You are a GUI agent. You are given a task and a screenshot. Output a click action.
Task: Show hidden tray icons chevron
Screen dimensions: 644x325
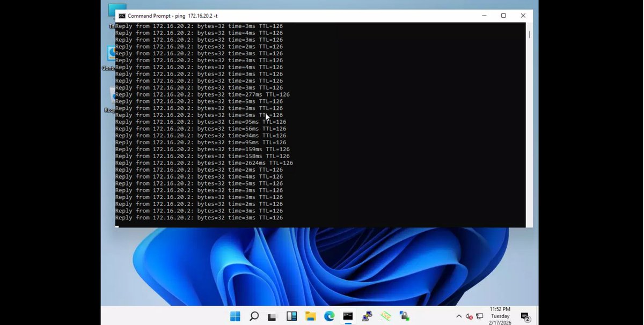pyautogui.click(x=459, y=316)
